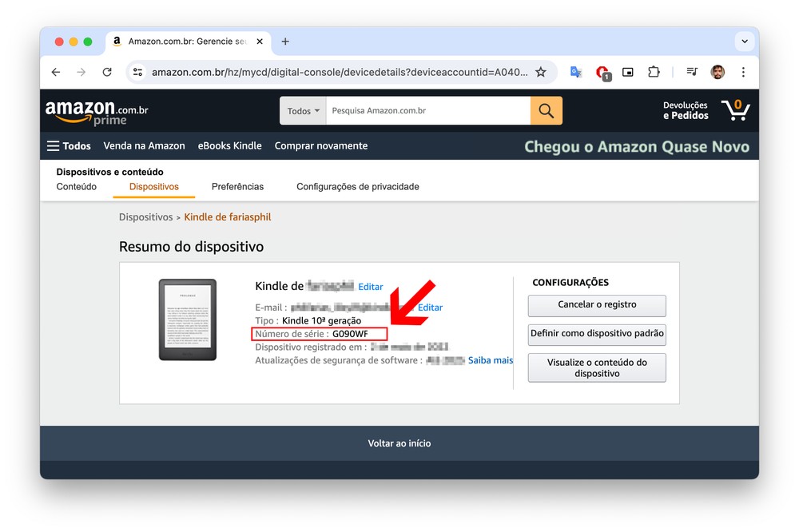799x532 pixels.
Task: Click the address bar URL
Action: (x=340, y=73)
